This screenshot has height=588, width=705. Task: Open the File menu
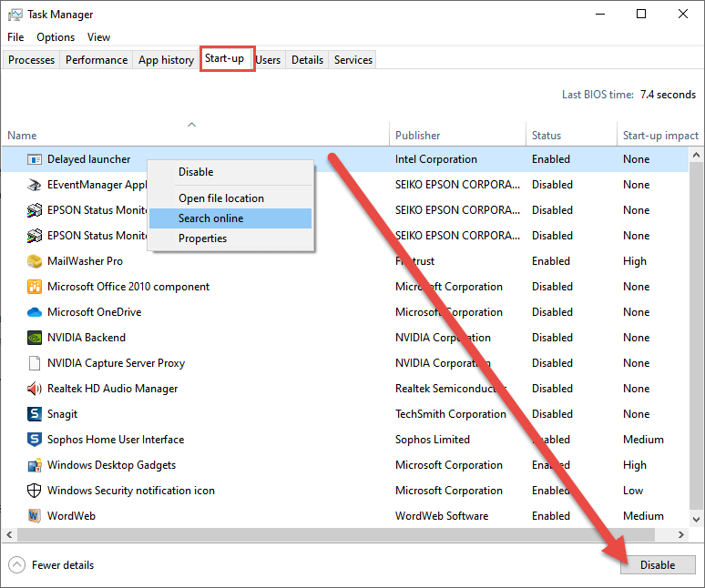coord(15,37)
